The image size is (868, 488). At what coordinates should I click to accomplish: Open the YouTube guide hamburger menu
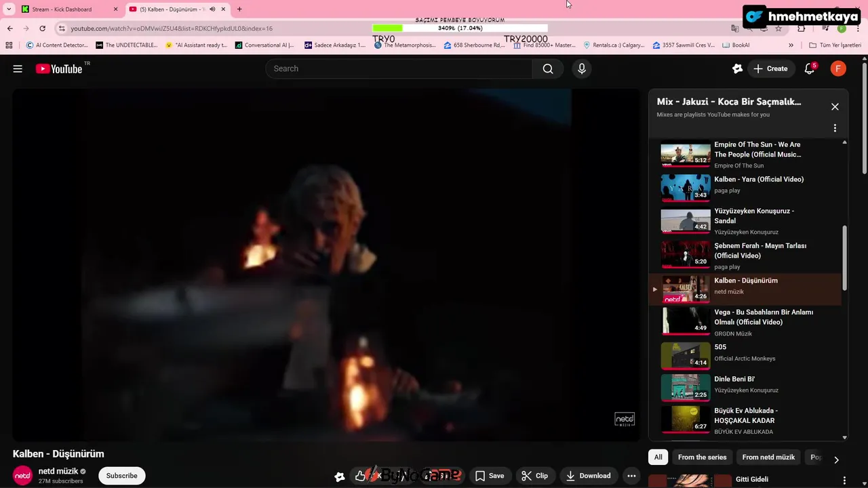coord(18,68)
